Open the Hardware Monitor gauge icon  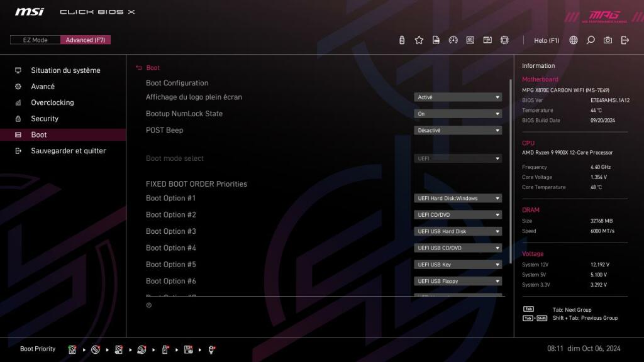click(x=453, y=40)
